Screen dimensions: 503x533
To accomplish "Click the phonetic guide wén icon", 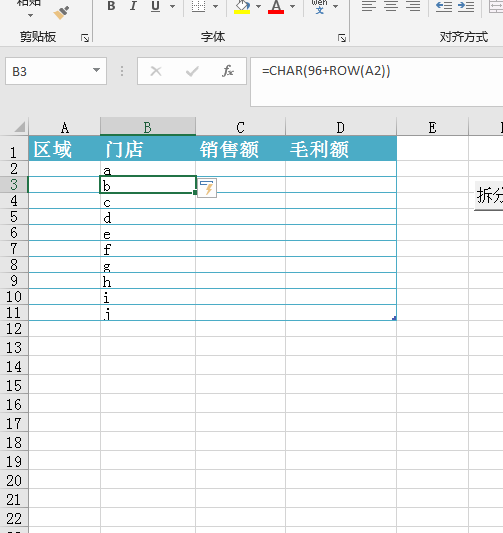I will click(319, 6).
